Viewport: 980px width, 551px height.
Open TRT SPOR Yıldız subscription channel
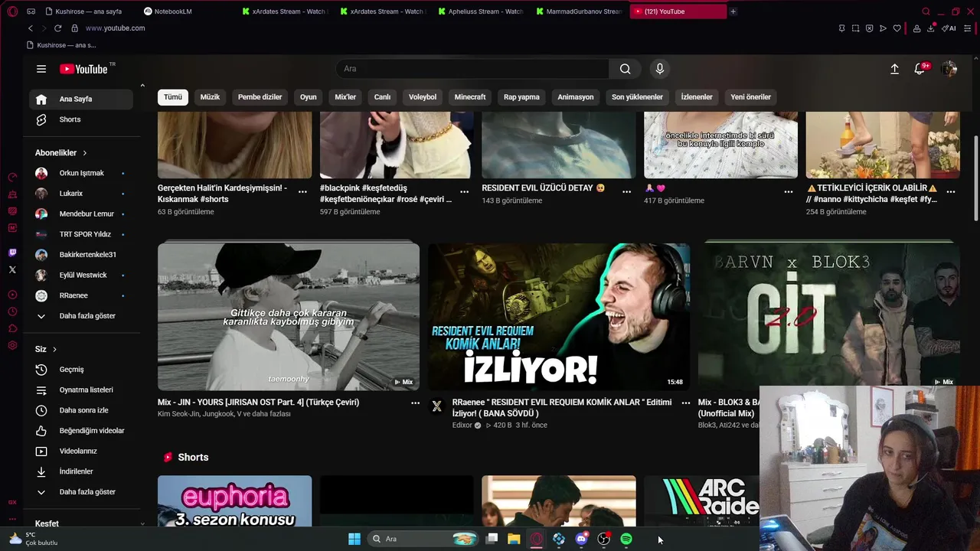81,234
